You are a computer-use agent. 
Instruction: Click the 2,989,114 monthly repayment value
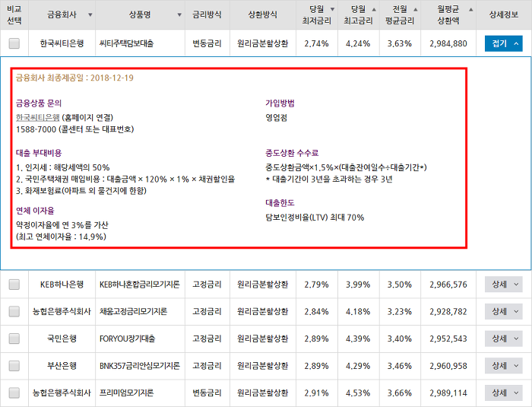[x=448, y=393]
